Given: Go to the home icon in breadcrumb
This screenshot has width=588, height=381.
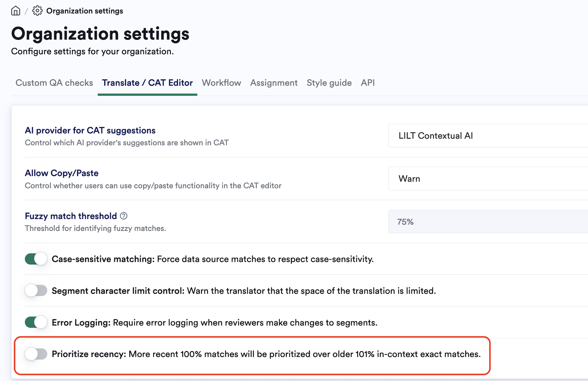Looking at the screenshot, I should [x=15, y=11].
